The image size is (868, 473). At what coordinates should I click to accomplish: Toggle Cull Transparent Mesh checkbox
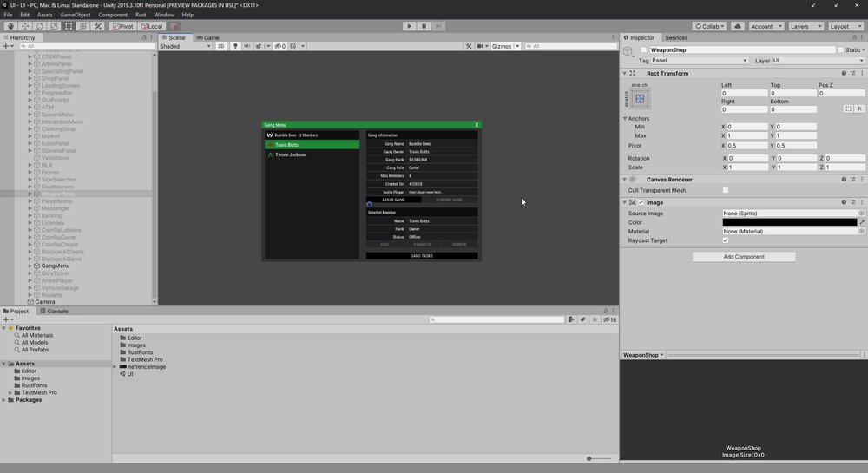[725, 190]
